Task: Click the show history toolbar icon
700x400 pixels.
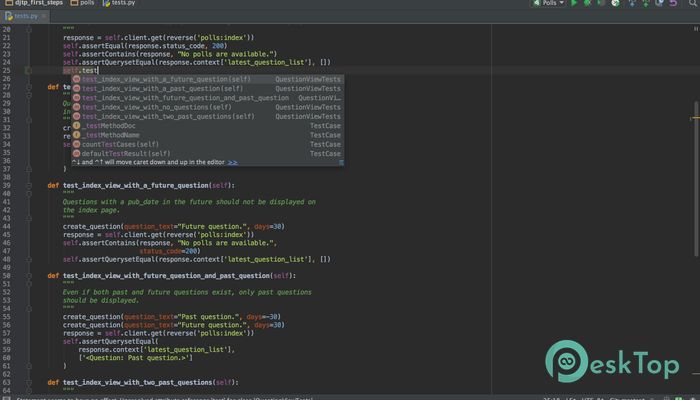Action: pos(659,3)
